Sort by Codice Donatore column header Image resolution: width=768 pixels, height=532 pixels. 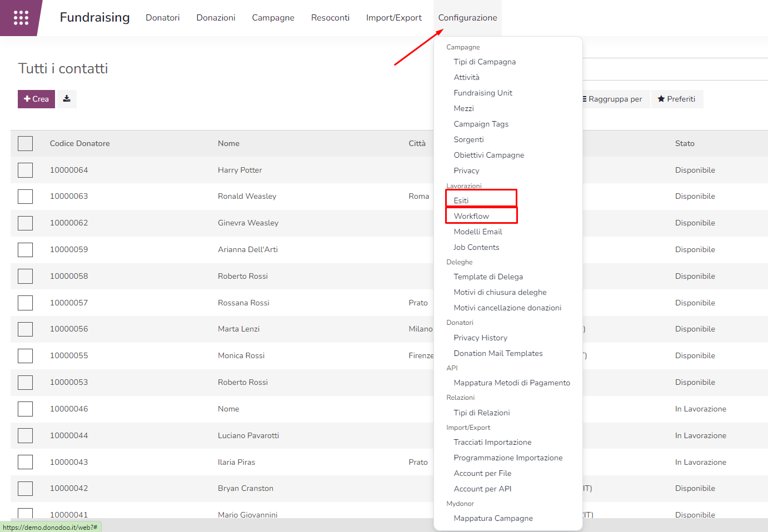(79, 143)
